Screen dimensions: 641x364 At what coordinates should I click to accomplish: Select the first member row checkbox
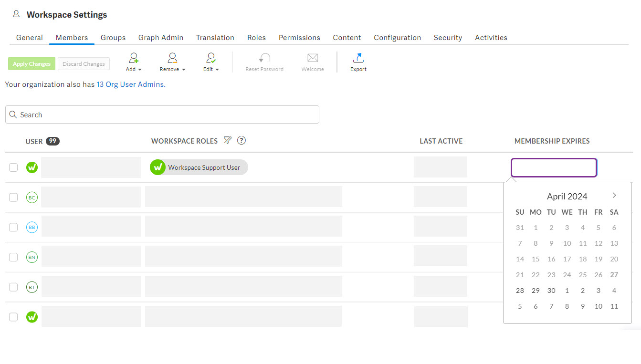tap(13, 167)
